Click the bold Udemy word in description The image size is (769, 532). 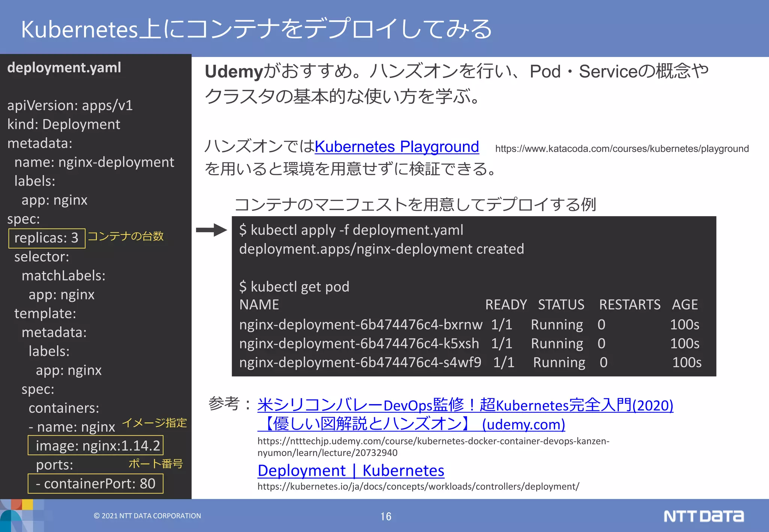[x=234, y=71]
